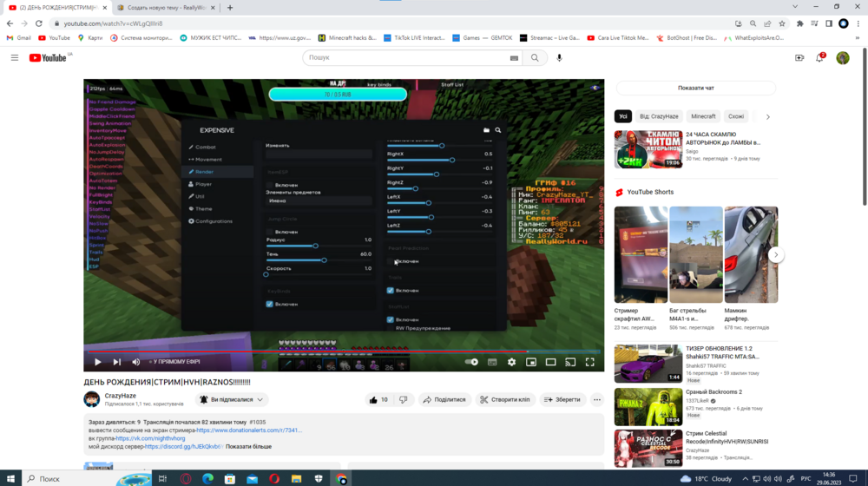Image resolution: width=868 pixels, height=486 pixels.
Task: Skip to next video in player
Action: pos(117,362)
